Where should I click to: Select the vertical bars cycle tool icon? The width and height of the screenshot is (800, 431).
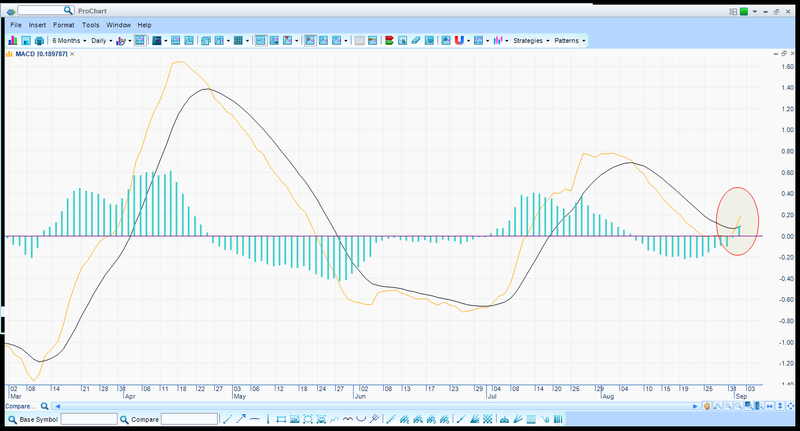point(558,419)
